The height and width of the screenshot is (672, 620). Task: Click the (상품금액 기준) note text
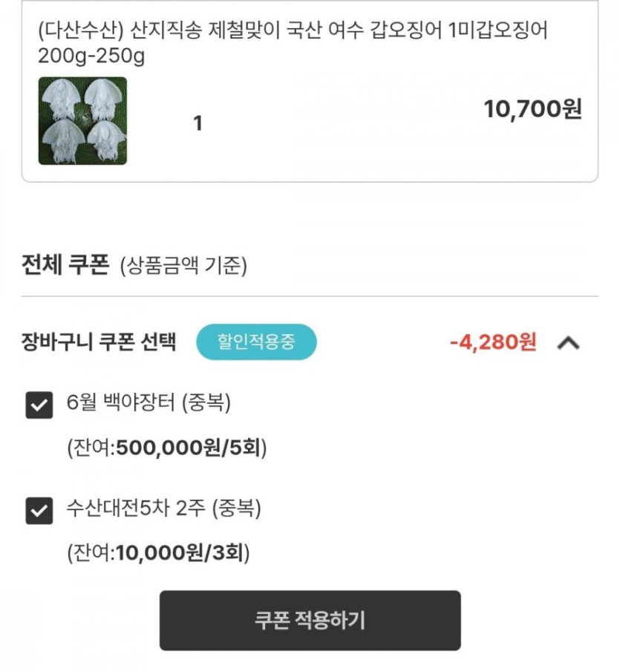click(183, 266)
